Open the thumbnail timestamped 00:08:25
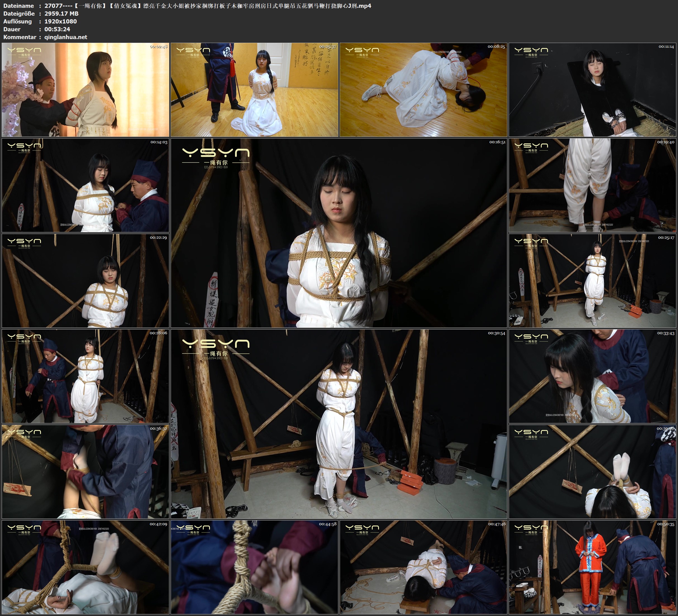 click(423, 89)
